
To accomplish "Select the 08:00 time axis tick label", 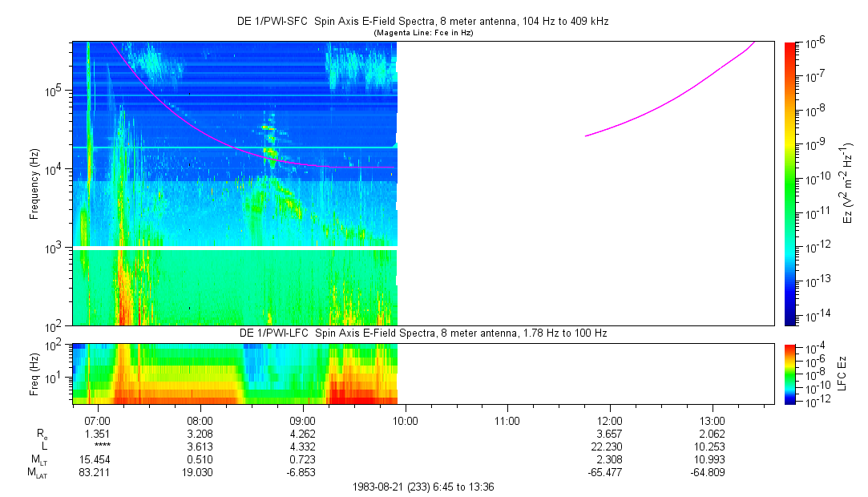I will pos(200,420).
